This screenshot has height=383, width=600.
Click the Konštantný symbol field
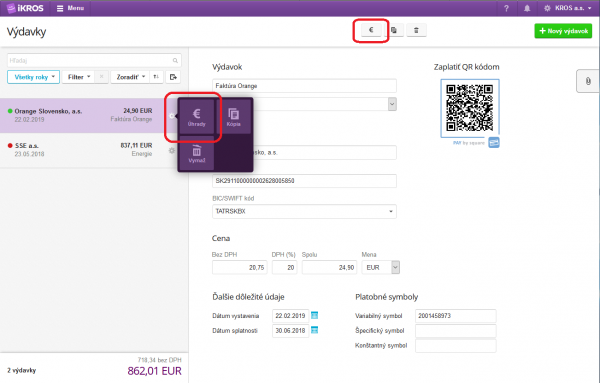point(455,346)
